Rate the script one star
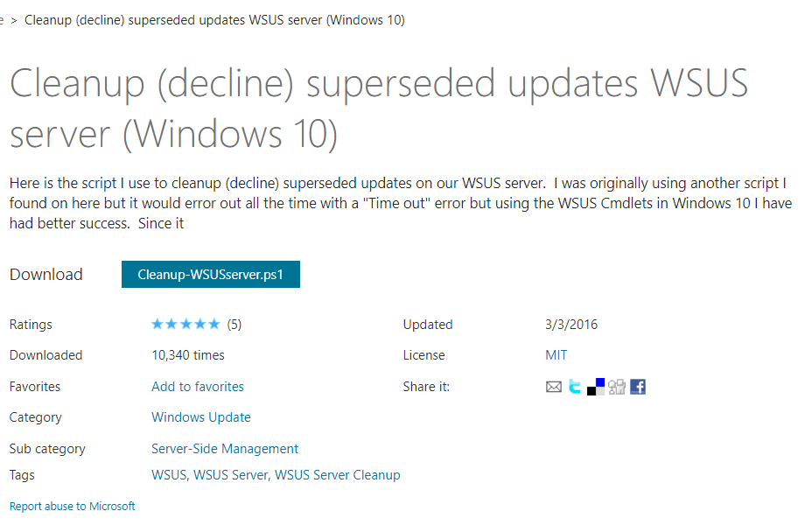This screenshot has width=805, height=532. coord(157,324)
